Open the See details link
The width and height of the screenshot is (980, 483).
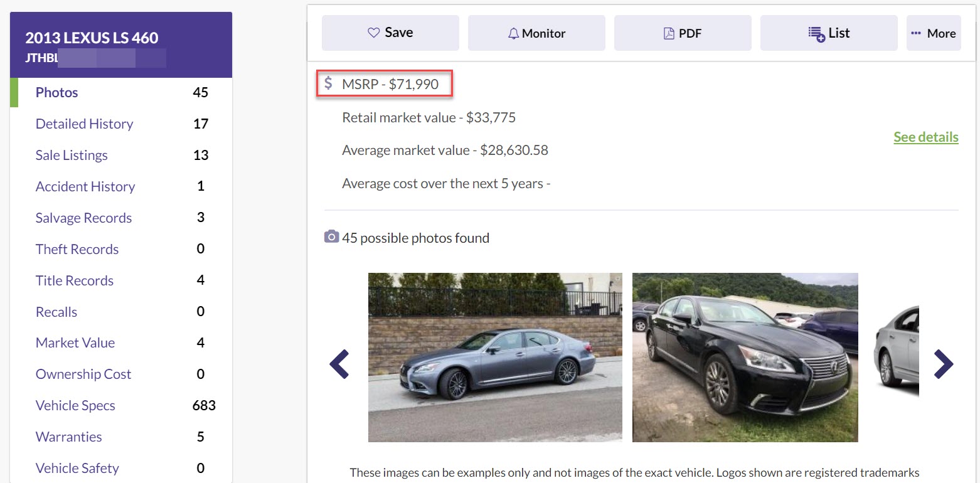click(925, 137)
